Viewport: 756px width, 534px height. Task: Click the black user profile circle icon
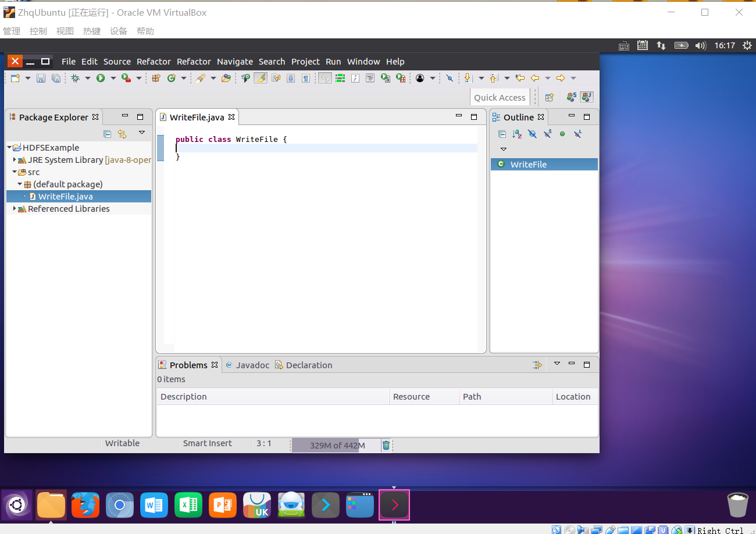click(420, 78)
